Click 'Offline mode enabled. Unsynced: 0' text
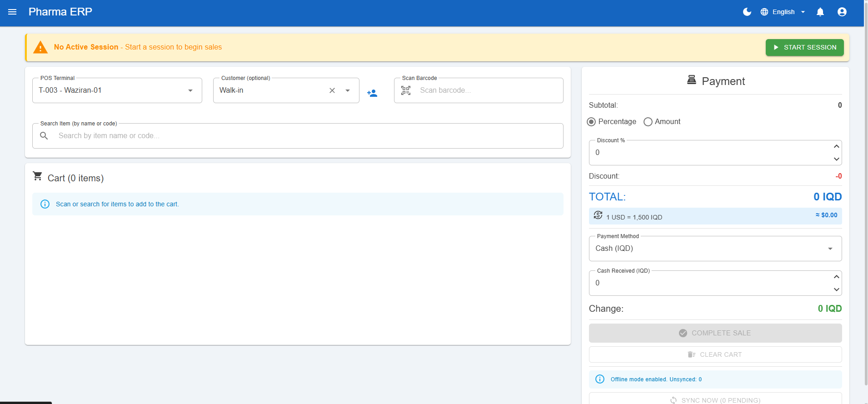The height and width of the screenshot is (404, 868). point(656,379)
